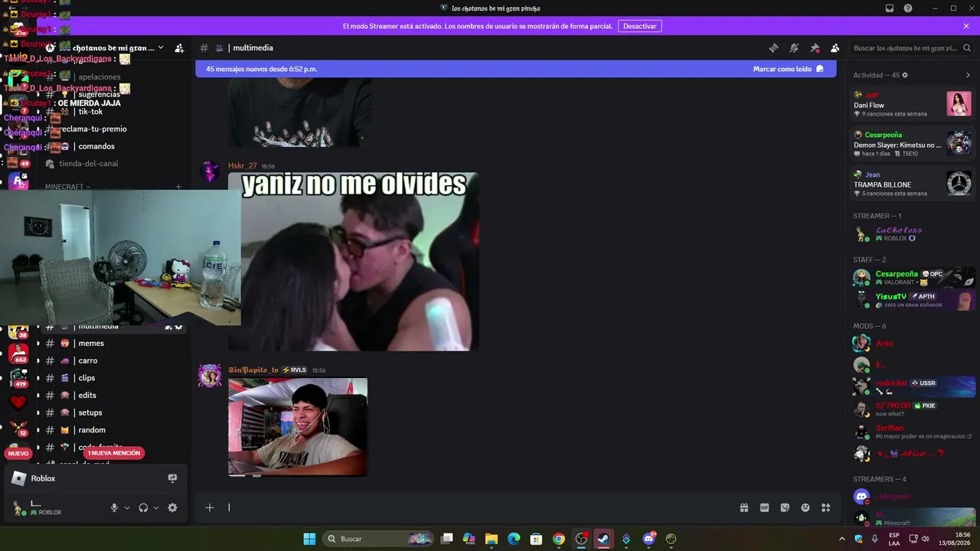Add a channel to MINECRAFT category
Viewport: 980px width, 551px height.
[178, 187]
